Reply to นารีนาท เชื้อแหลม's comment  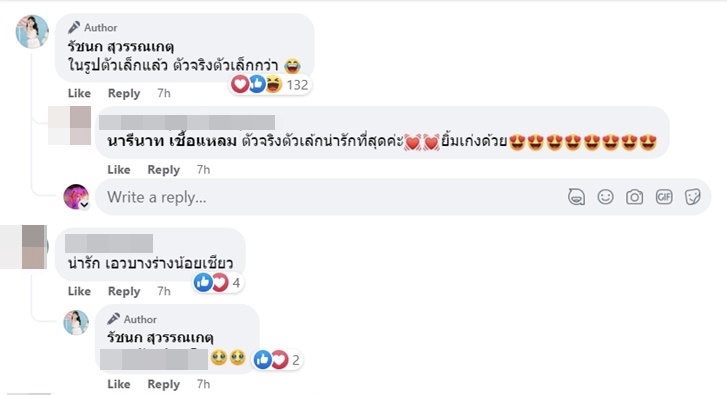163,170
